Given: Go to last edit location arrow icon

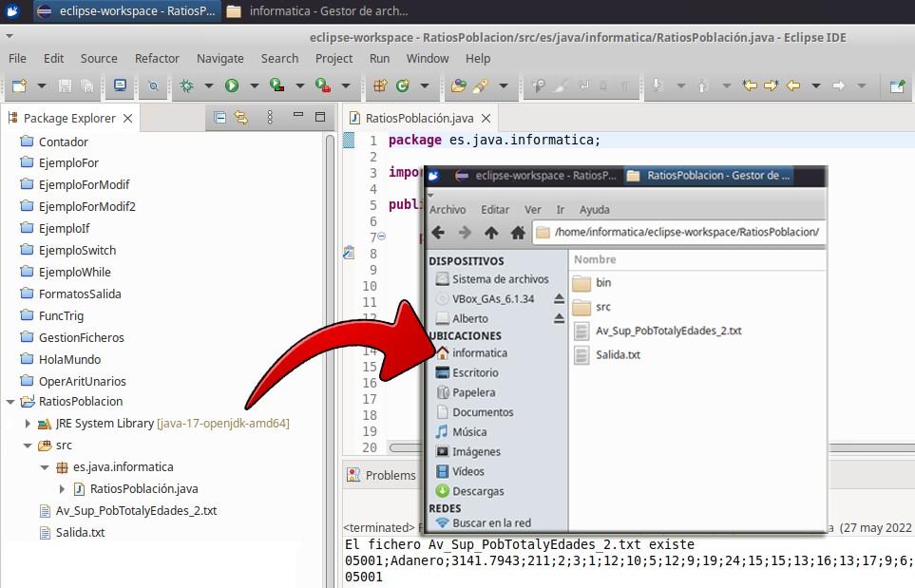Looking at the screenshot, I should click(x=750, y=85).
